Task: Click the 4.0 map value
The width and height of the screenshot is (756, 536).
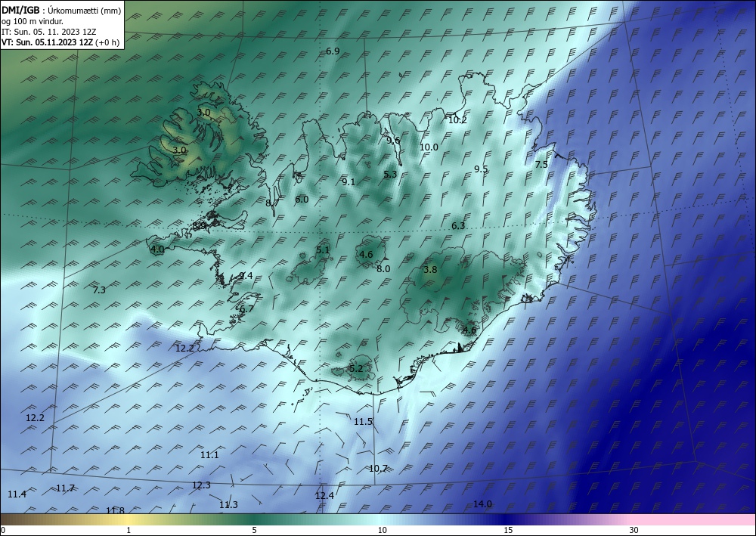Action: pos(158,249)
